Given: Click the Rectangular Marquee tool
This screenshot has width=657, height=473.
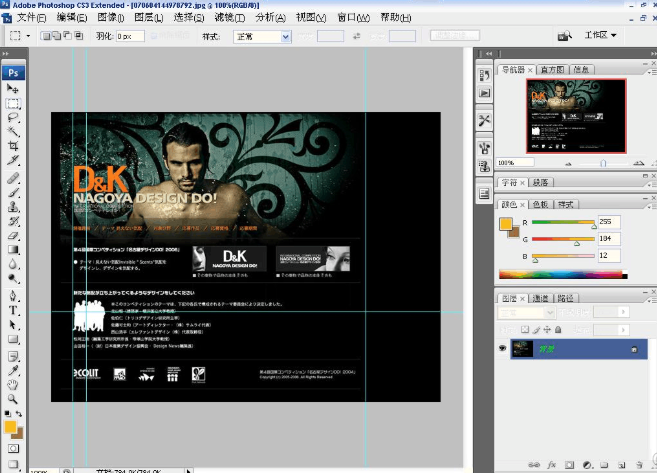Looking at the screenshot, I should tap(14, 103).
